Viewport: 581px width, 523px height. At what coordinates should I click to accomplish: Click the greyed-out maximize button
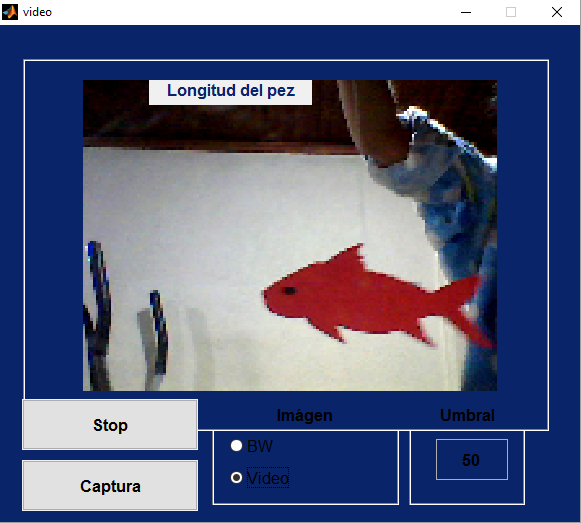[x=511, y=12]
